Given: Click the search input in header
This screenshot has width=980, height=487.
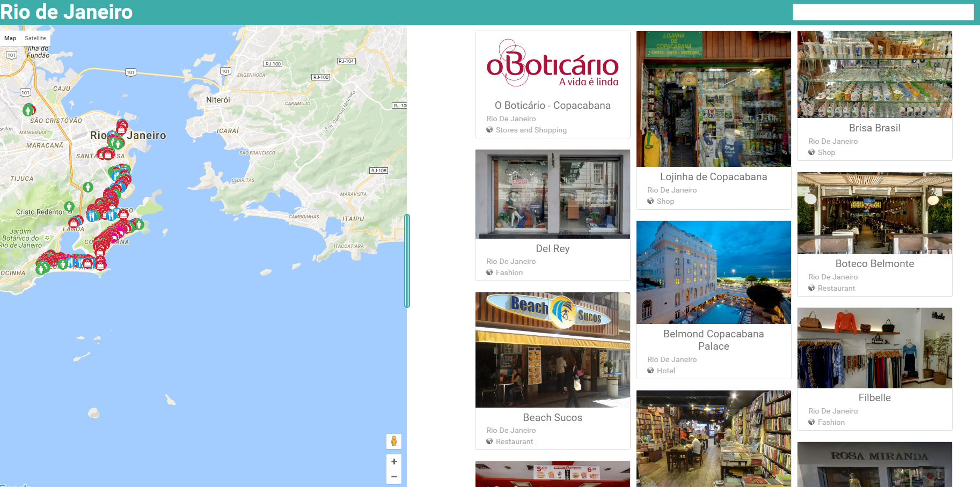Looking at the screenshot, I should coord(883,12).
